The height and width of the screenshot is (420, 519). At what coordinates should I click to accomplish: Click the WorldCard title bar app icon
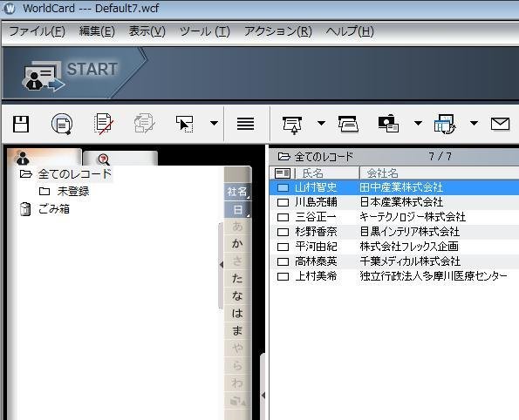10,8
